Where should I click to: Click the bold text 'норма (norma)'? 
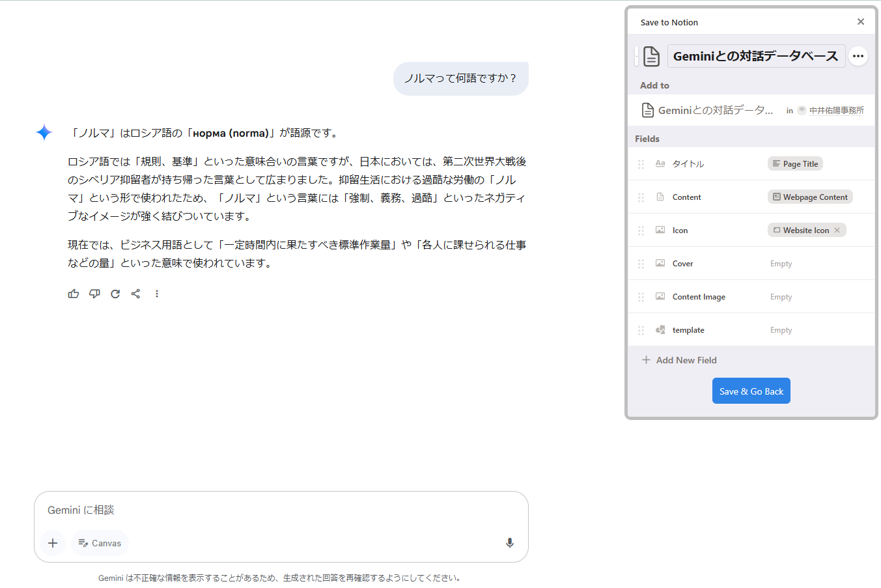point(231,133)
